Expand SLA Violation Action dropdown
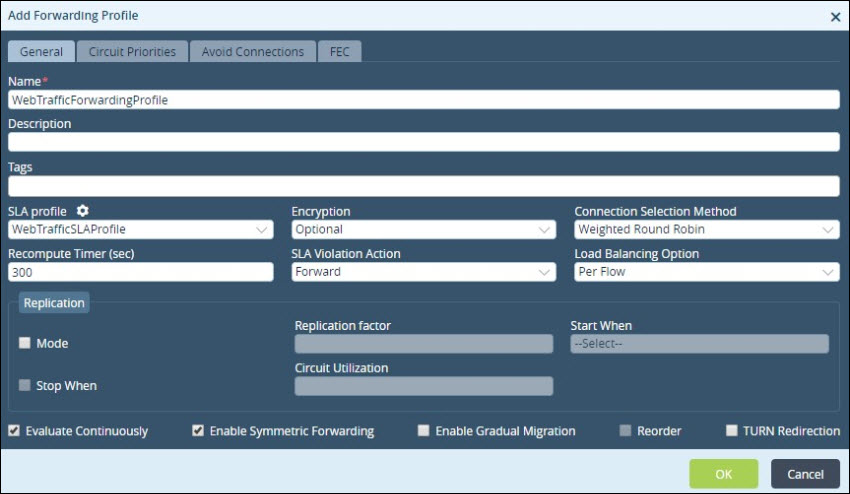Viewport: 850px width, 494px height. [x=424, y=272]
